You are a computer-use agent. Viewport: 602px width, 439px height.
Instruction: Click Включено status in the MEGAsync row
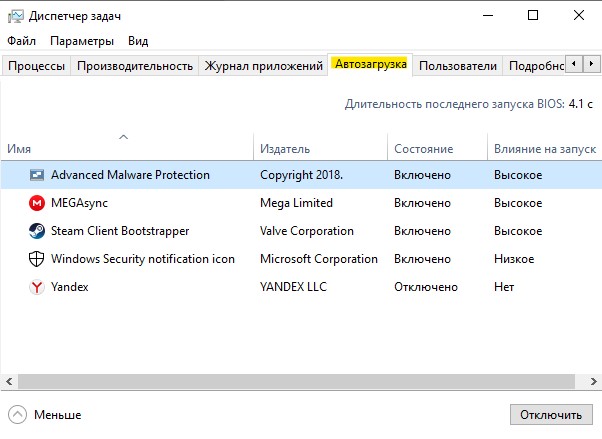pos(422,203)
